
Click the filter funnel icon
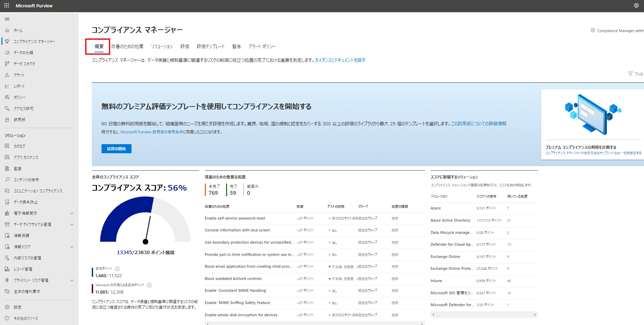tap(630, 74)
